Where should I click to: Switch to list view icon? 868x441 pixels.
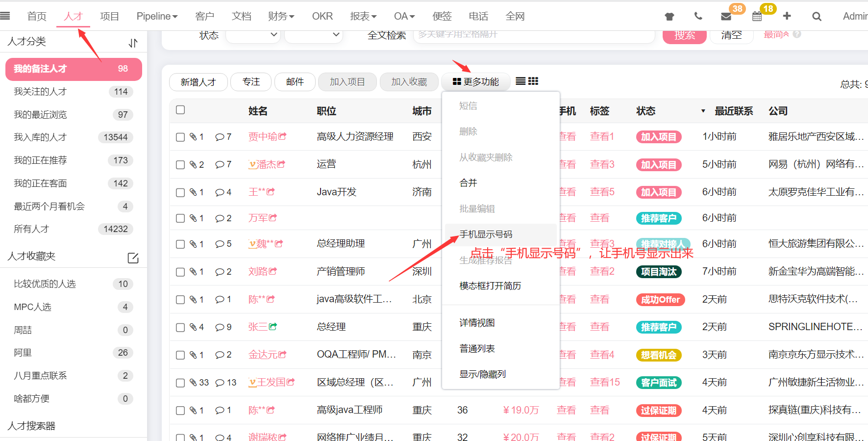521,81
